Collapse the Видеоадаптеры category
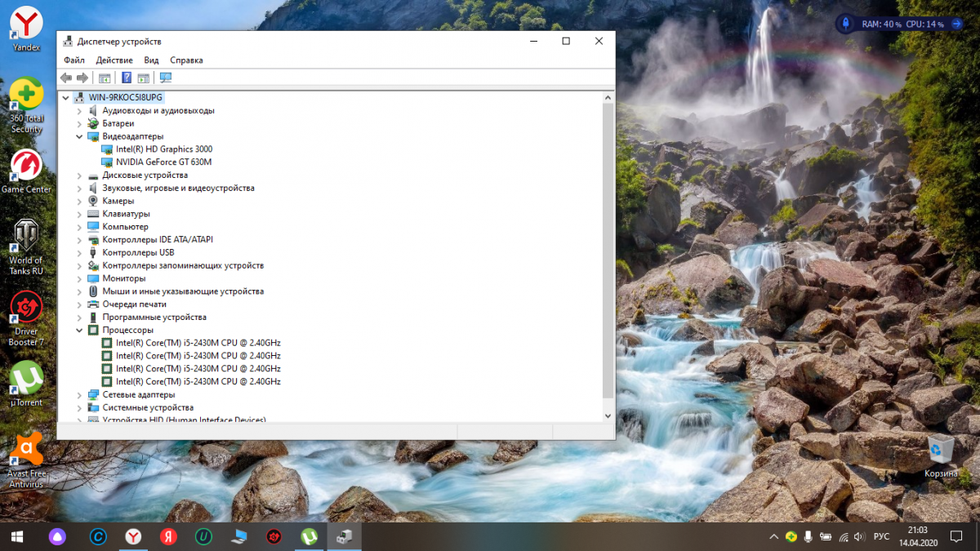980x551 pixels. point(79,136)
